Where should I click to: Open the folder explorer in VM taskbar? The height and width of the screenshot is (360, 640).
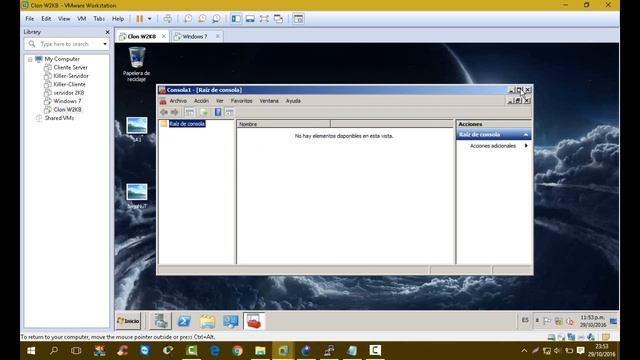207,321
